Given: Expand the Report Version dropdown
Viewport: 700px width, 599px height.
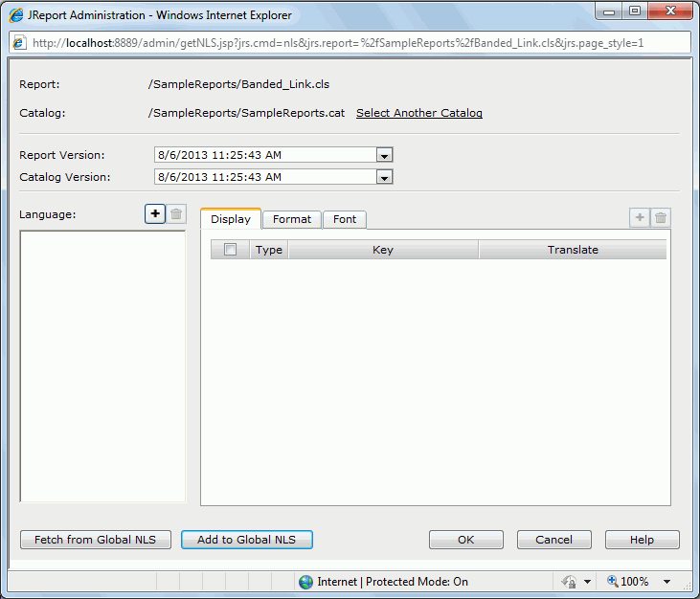Looking at the screenshot, I should pos(384,155).
